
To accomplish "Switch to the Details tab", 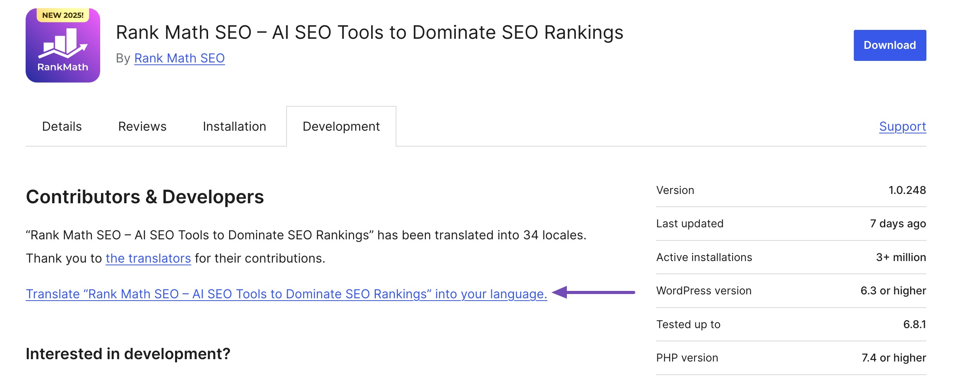I will (x=62, y=126).
